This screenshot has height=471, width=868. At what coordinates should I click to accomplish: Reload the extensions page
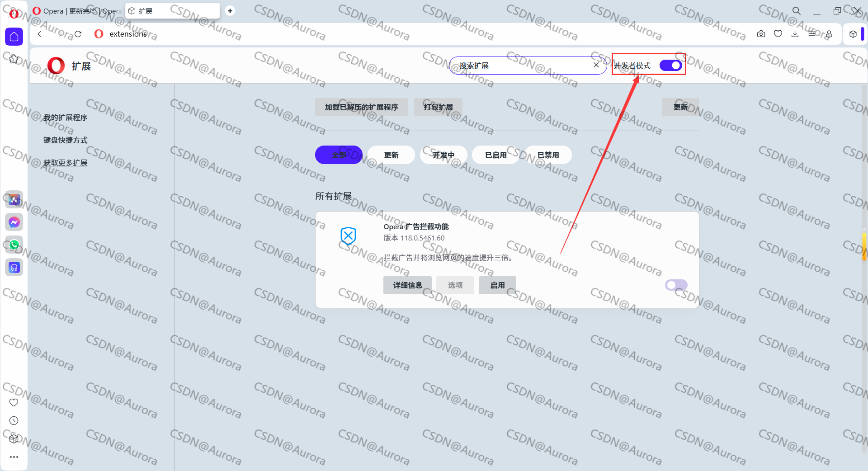78,34
